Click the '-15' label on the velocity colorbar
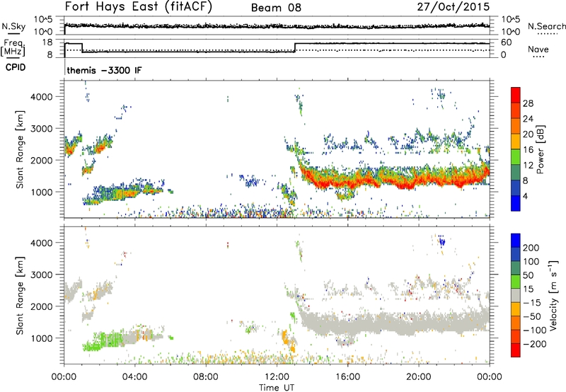The image size is (566, 392). pyautogui.click(x=531, y=303)
